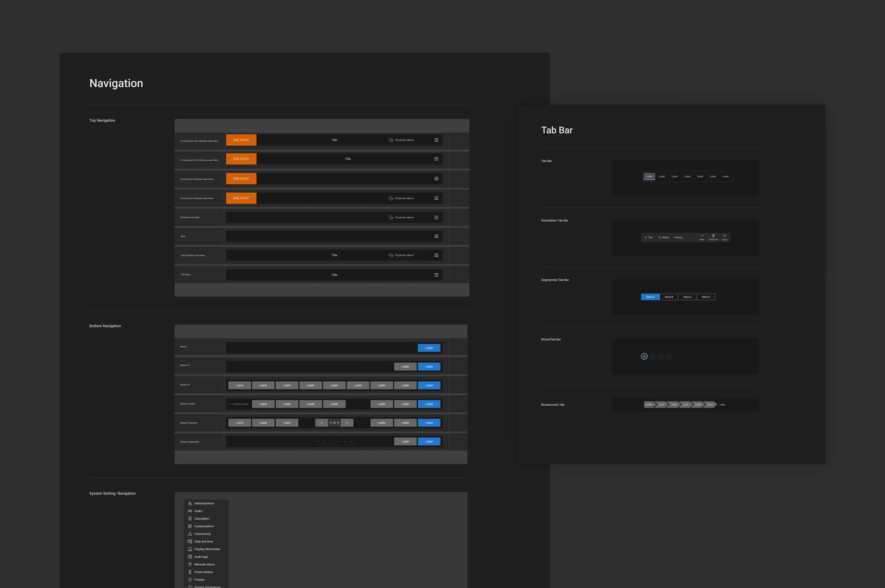
Task: Go to next page with right chevron
Action: point(347,423)
